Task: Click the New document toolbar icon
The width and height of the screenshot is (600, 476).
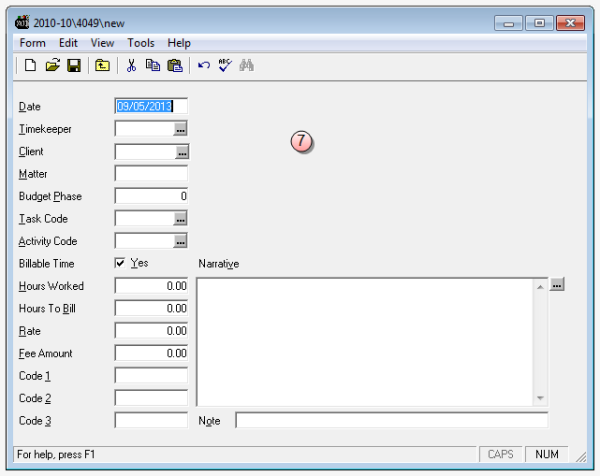Action: (x=30, y=66)
